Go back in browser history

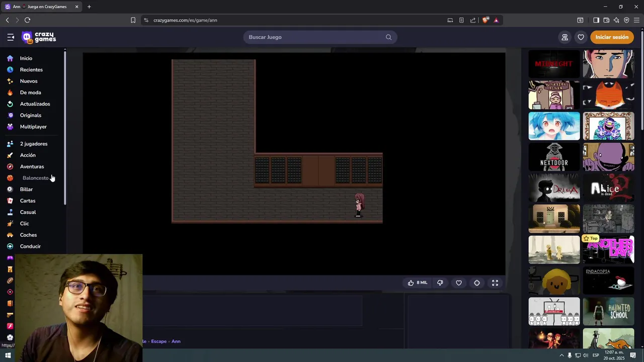pyautogui.click(x=7, y=20)
